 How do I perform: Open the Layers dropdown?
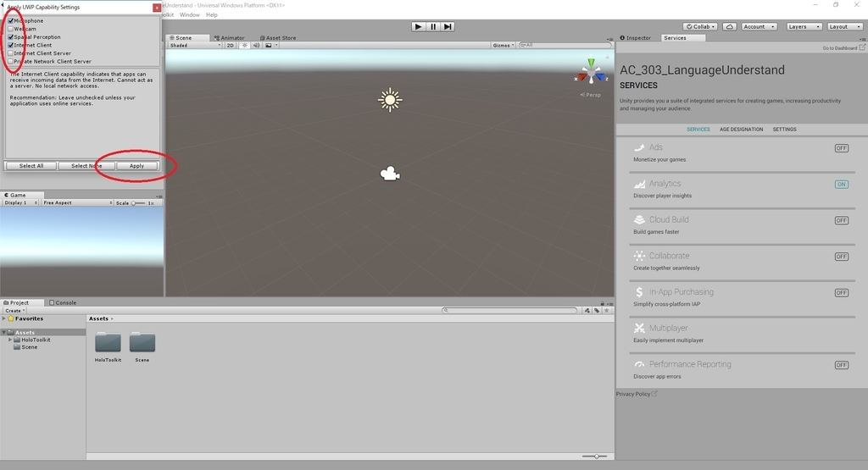[x=804, y=26]
